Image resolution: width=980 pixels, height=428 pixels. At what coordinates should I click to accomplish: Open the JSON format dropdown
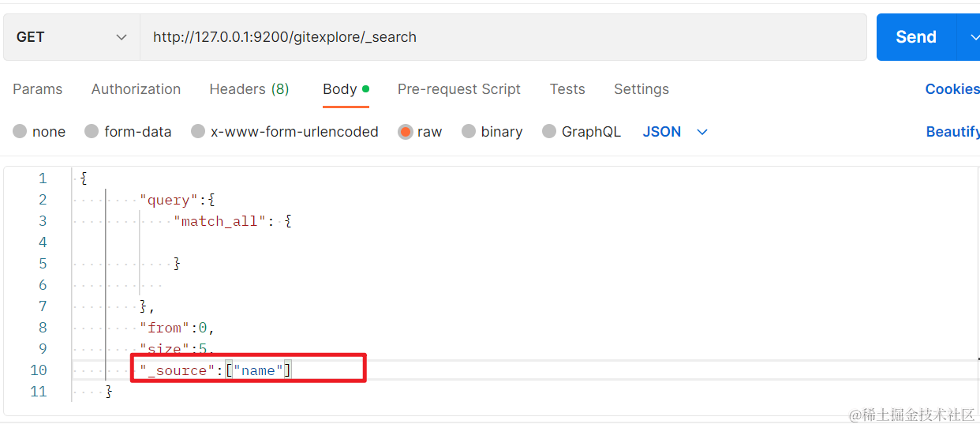tap(675, 132)
